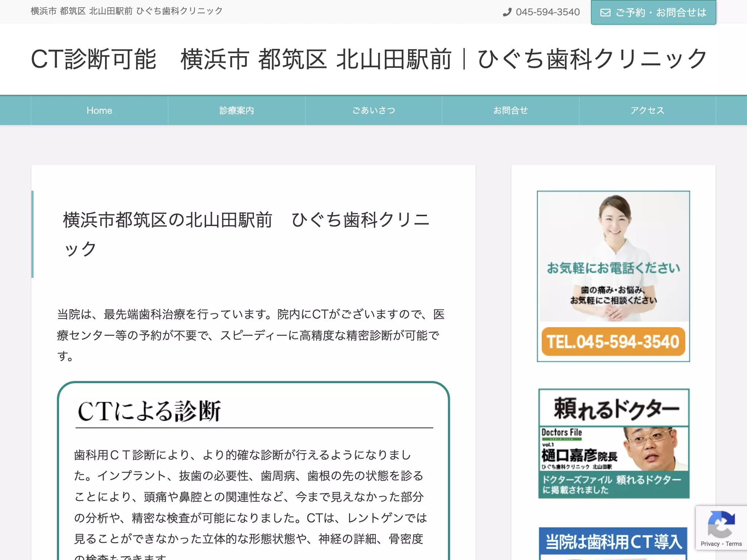
Task: Go to the ごあいさつ menu item
Action: (373, 110)
